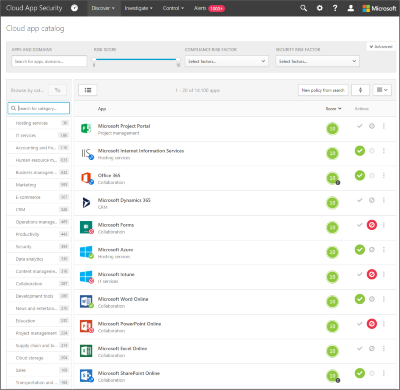Click the Microsoft Excel Online app icon
400x390 pixels.
tap(86, 351)
